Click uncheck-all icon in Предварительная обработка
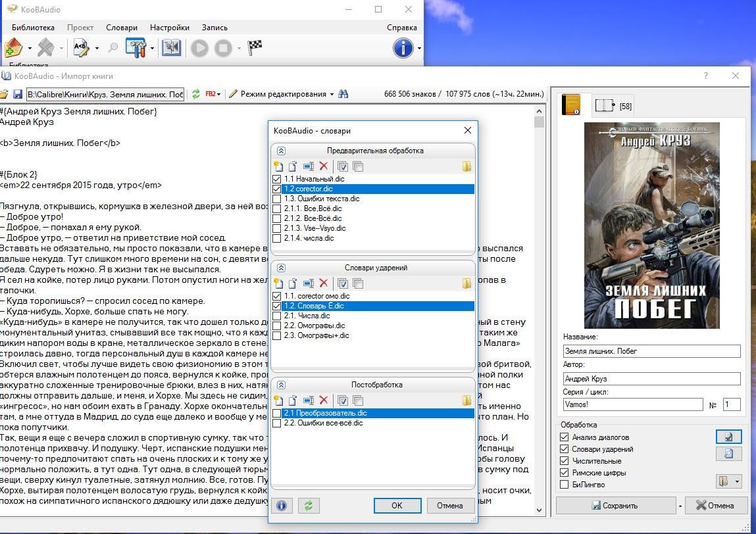756x534 pixels. tap(358, 166)
